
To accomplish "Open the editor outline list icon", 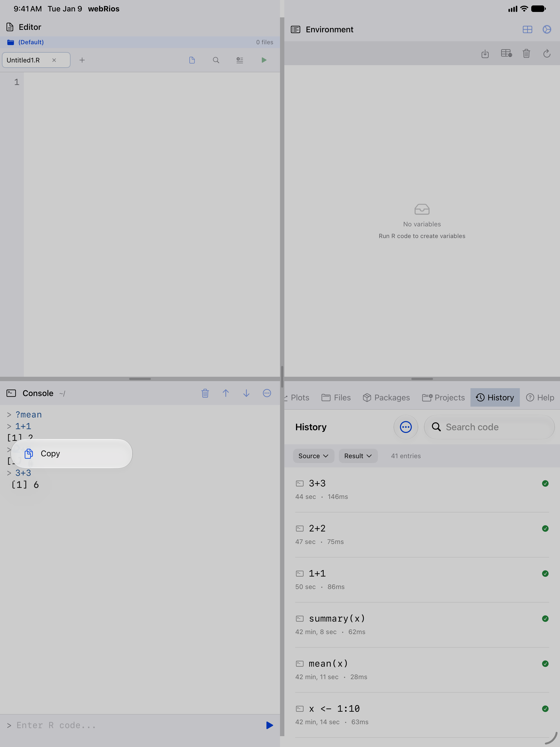I will pos(240,60).
